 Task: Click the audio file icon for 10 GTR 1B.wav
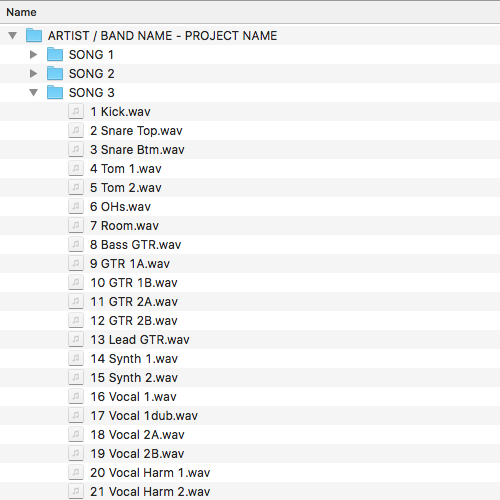point(76,282)
